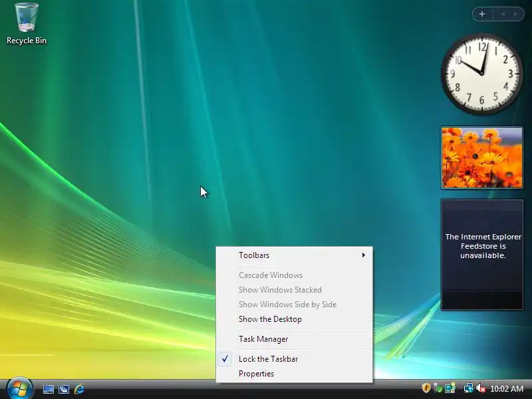Choose Cascade Windows in context menu

pos(294,275)
